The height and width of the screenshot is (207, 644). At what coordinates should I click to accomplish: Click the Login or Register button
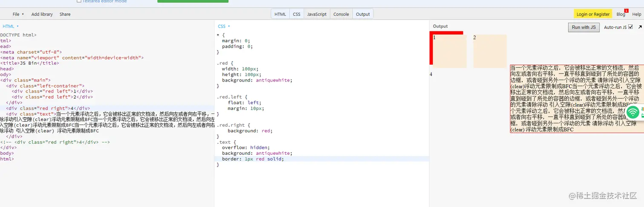[x=593, y=14]
